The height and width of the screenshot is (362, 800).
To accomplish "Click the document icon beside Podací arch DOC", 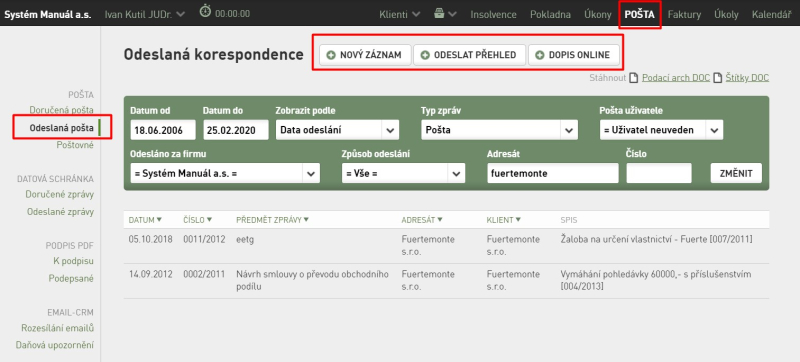I will 634,78.
